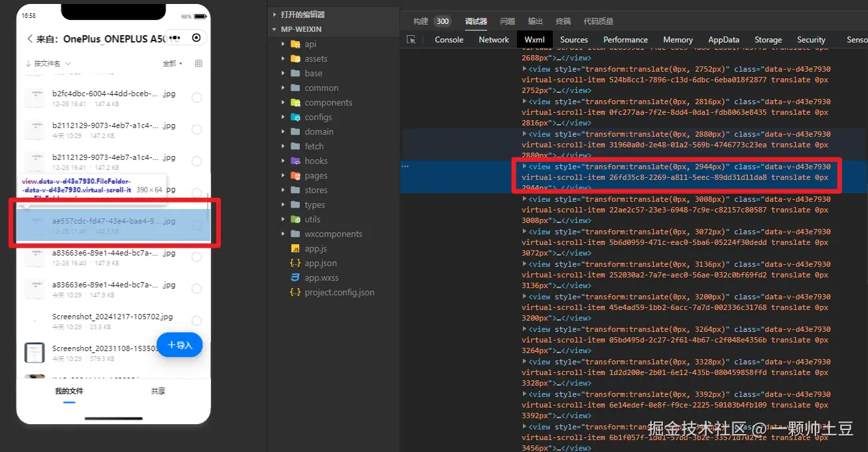Switch to the Performance tab

coord(625,40)
